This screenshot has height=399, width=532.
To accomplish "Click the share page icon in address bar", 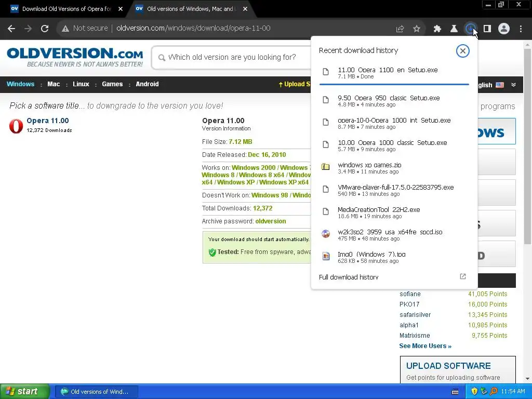I will (x=400, y=29).
